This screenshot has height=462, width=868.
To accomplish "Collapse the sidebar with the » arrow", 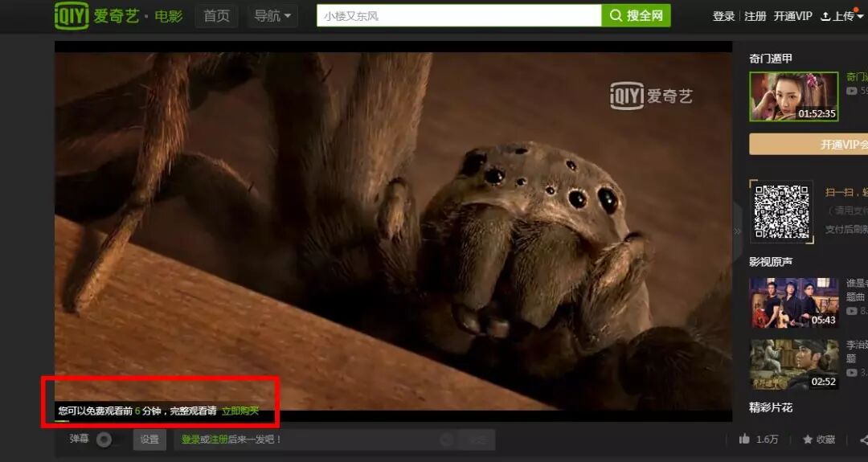I will (737, 231).
